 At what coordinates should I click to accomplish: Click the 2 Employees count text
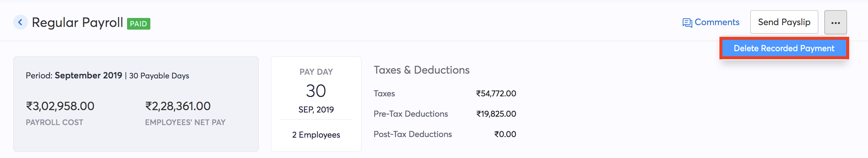[316, 135]
